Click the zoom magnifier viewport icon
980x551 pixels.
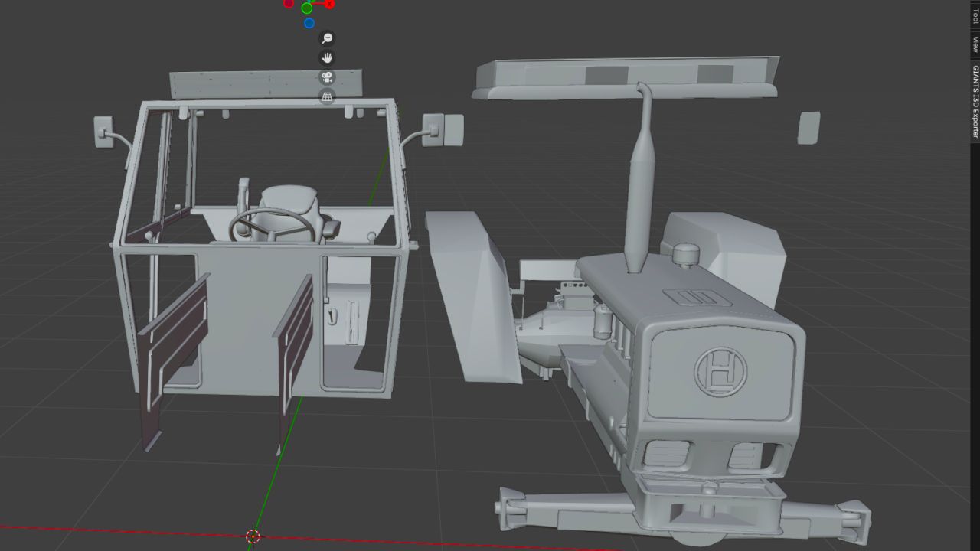[327, 38]
